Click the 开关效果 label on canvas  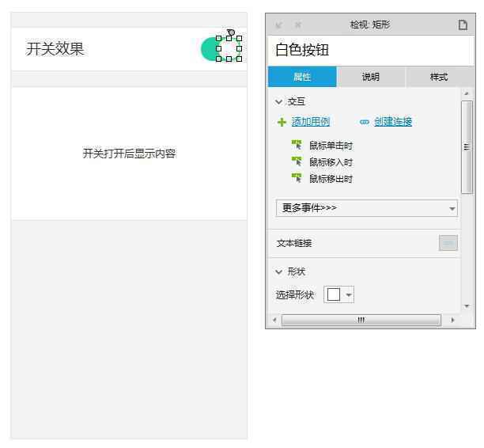click(x=55, y=49)
